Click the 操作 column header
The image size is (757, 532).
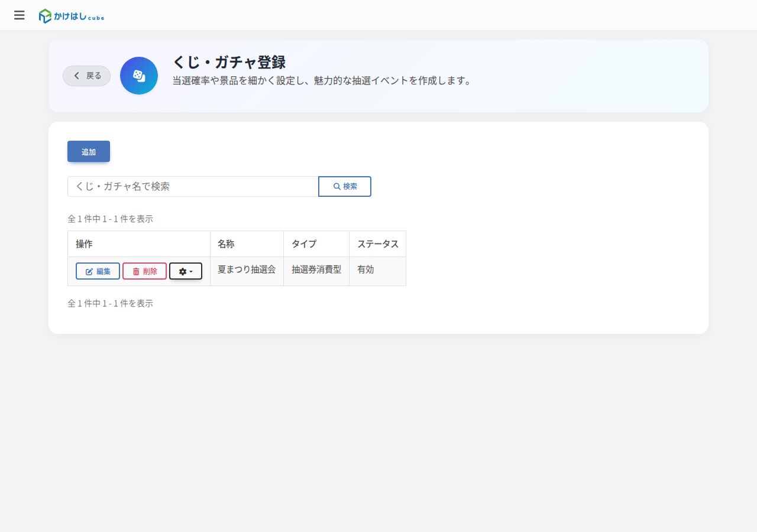tap(139, 244)
